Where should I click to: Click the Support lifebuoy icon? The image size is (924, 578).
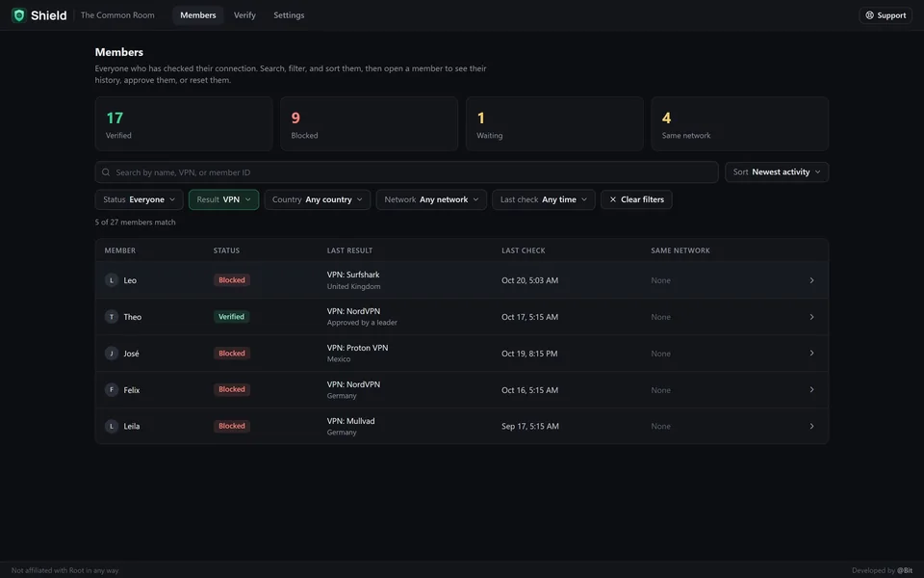click(869, 15)
